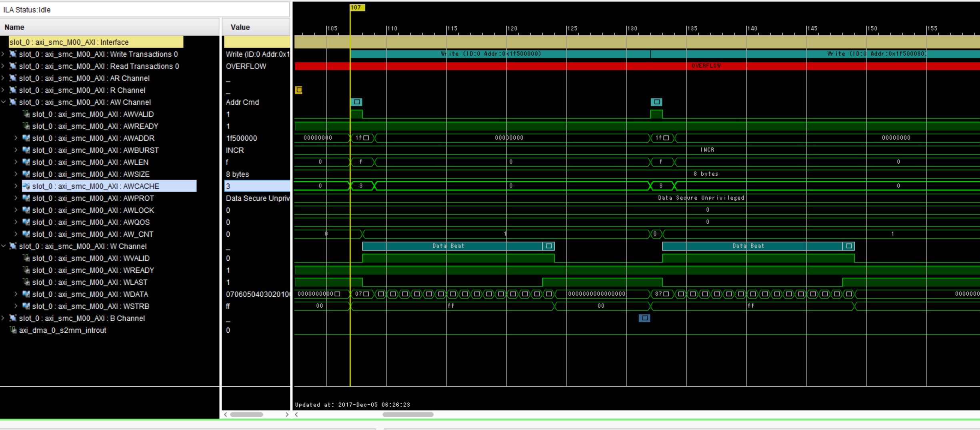Screen dimensions: 980x430
Task: Expand the AWCACHE bus signal
Action: coord(16,186)
